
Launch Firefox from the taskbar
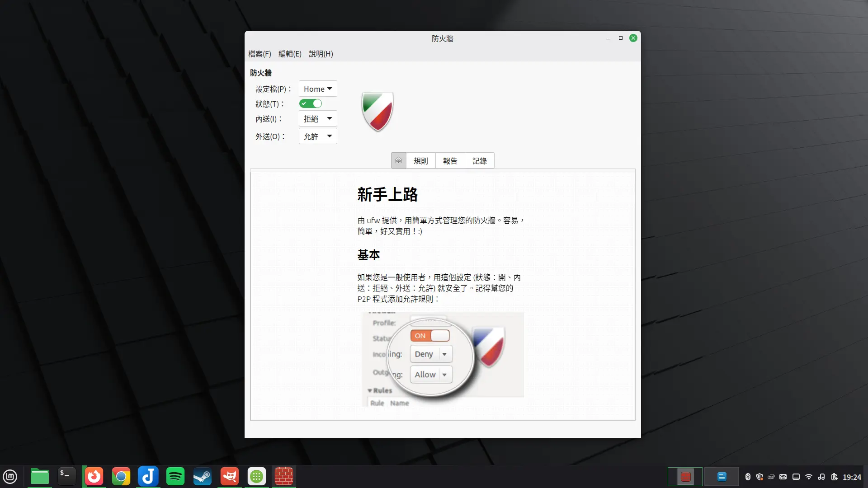(94, 476)
